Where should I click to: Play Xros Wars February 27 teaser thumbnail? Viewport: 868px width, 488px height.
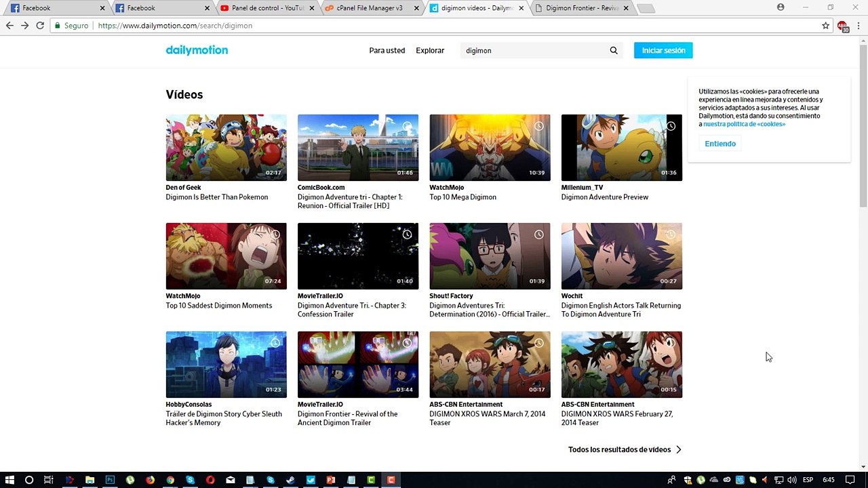[x=622, y=365]
